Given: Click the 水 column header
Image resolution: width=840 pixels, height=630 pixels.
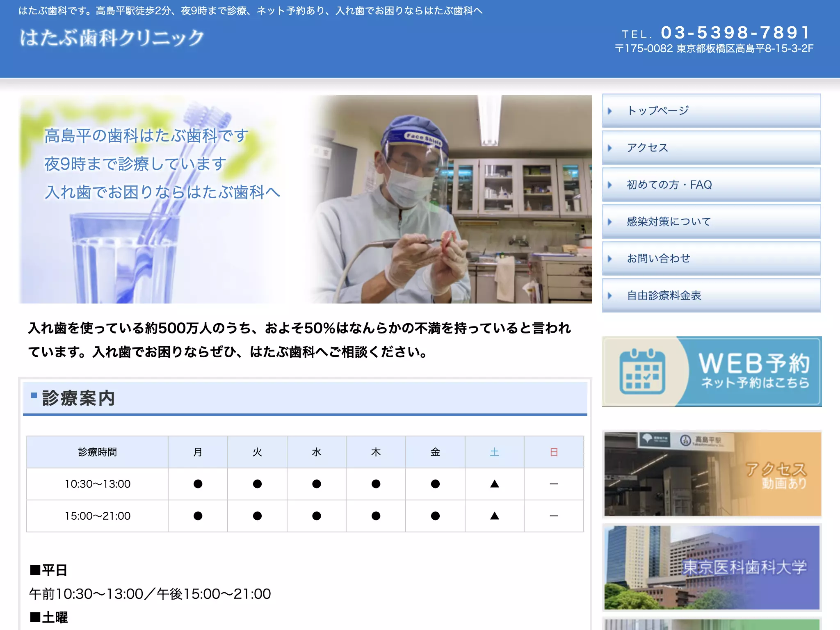Looking at the screenshot, I should tap(316, 452).
